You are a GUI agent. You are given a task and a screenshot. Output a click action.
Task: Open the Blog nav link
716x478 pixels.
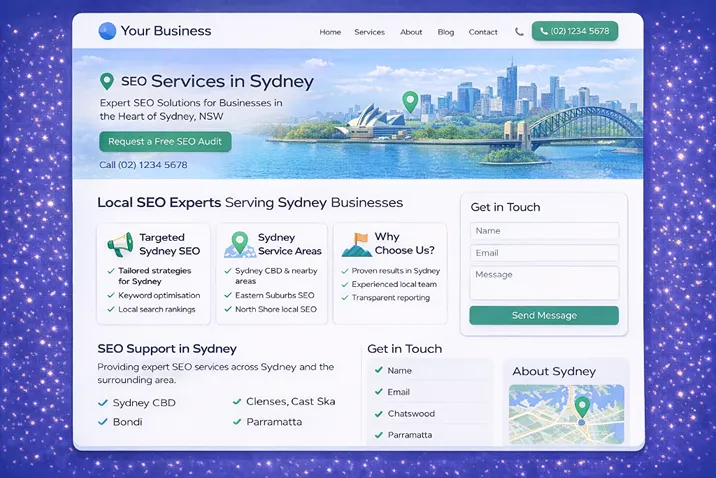[x=446, y=32]
